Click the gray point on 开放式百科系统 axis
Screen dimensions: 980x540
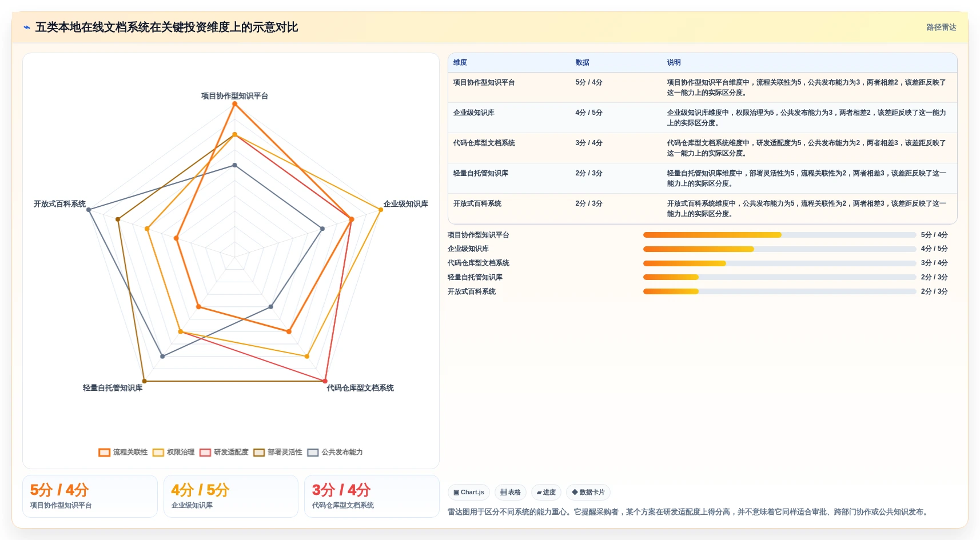pyautogui.click(x=89, y=210)
